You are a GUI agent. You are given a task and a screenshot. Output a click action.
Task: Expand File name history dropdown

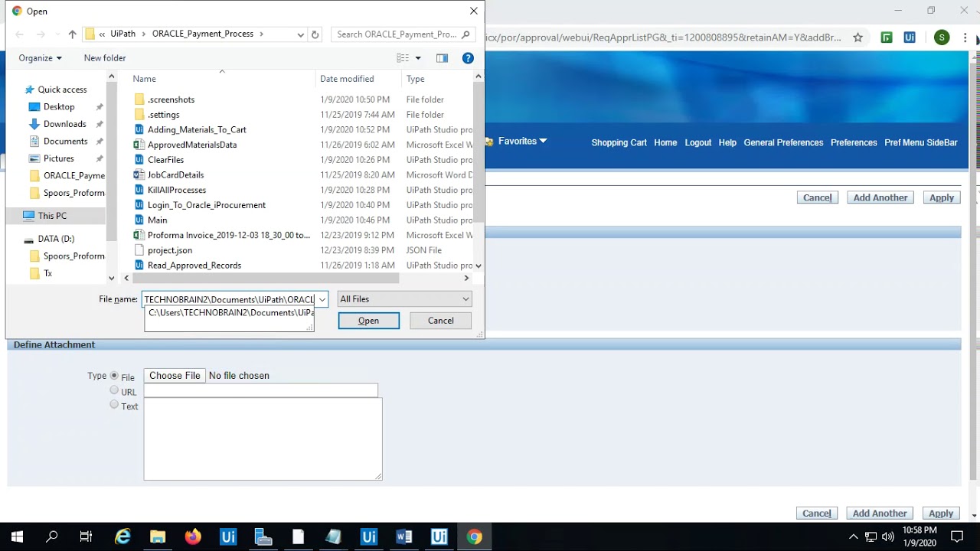tap(322, 299)
